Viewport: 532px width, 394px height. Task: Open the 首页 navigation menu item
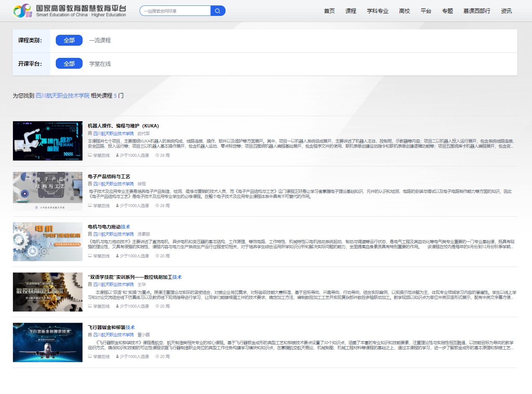point(330,11)
